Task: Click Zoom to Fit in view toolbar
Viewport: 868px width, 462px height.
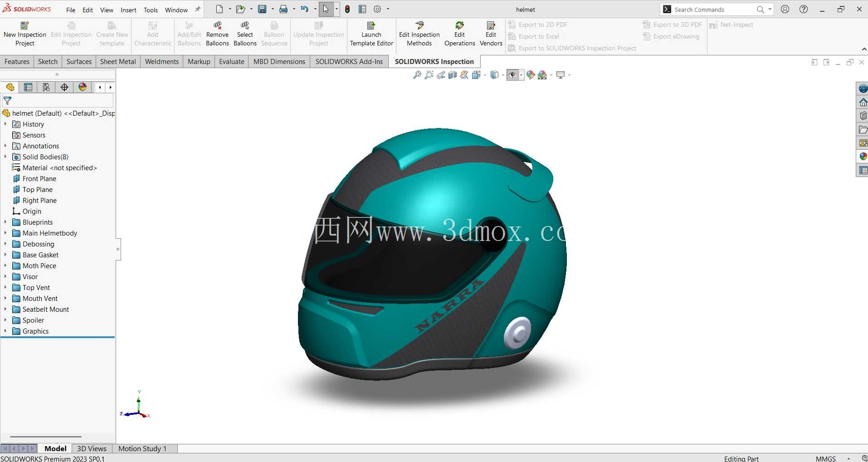Action: click(417, 75)
